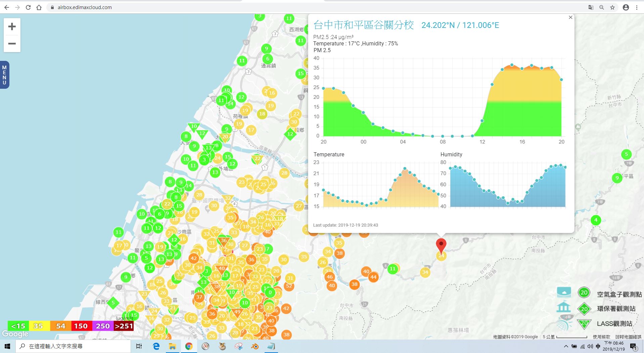Select the orange triangle 49 marker

[x=237, y=313]
